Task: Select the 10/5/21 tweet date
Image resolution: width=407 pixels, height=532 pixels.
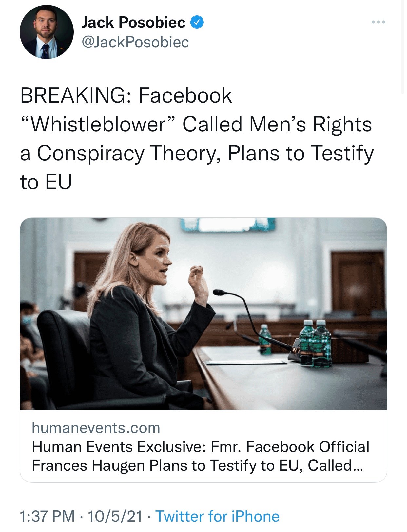Action: [115, 516]
